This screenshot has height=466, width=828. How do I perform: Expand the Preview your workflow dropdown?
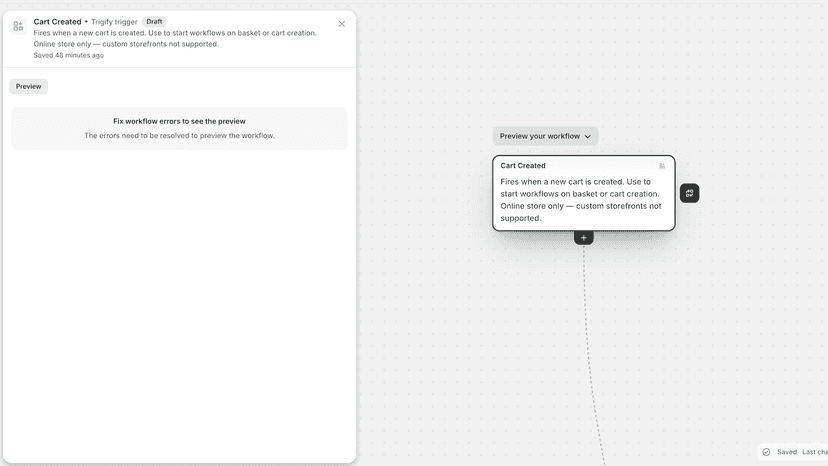point(545,136)
